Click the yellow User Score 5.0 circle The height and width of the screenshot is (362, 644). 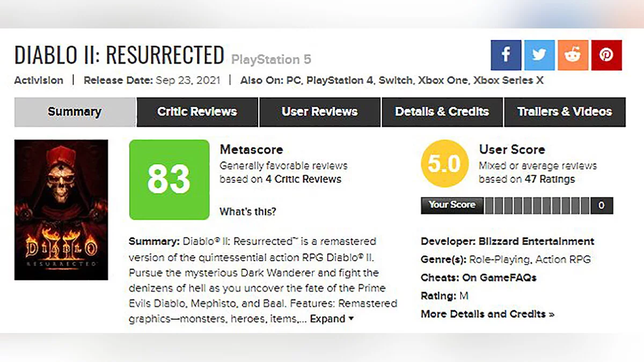[x=444, y=164]
